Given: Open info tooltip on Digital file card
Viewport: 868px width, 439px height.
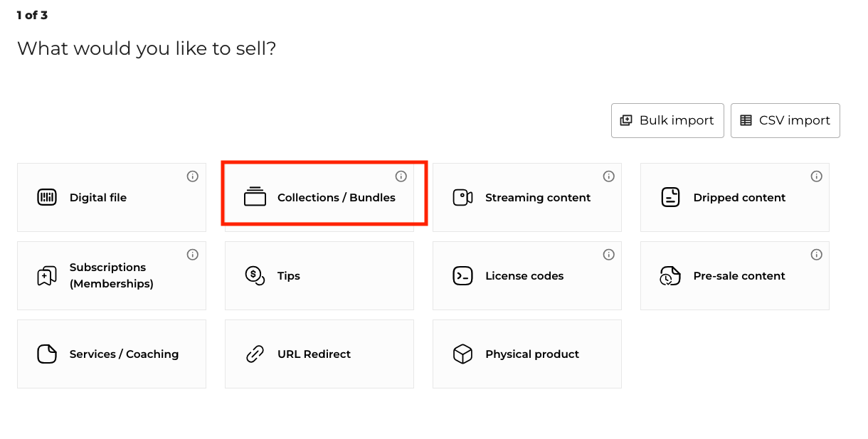Looking at the screenshot, I should (x=193, y=176).
